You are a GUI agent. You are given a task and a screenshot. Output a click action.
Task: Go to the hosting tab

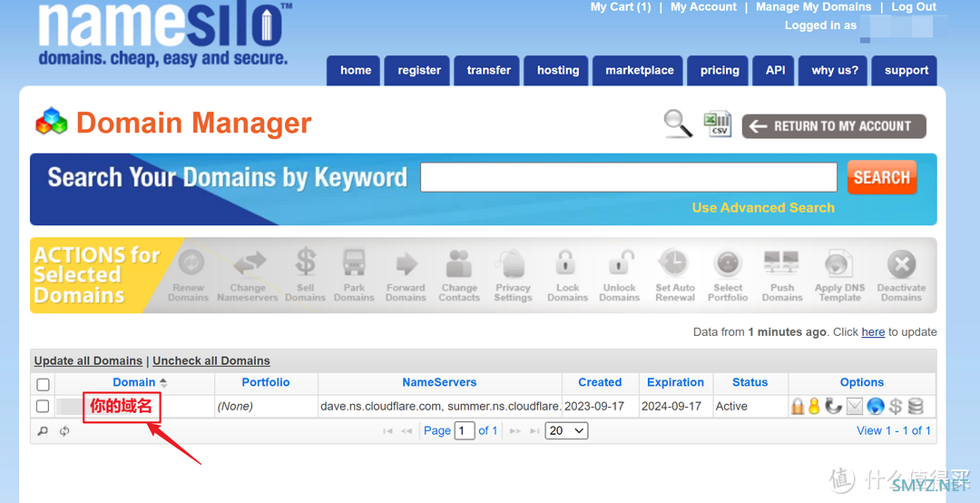[555, 71]
